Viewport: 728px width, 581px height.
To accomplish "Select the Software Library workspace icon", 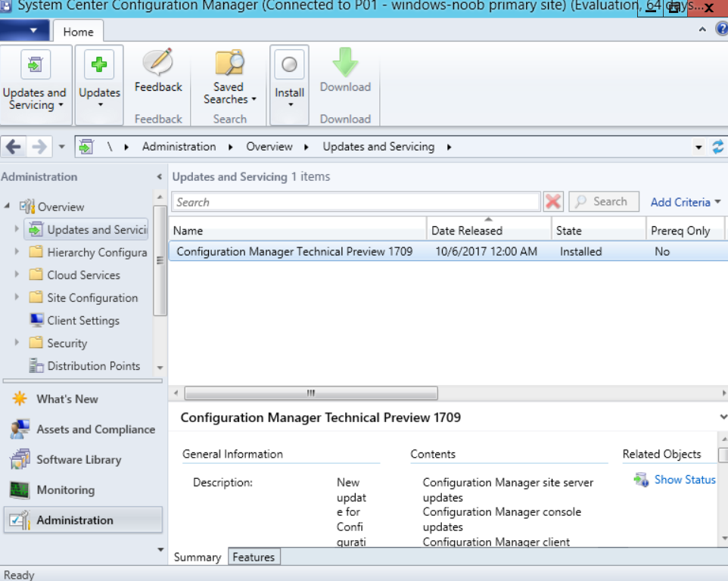I will pos(20,459).
